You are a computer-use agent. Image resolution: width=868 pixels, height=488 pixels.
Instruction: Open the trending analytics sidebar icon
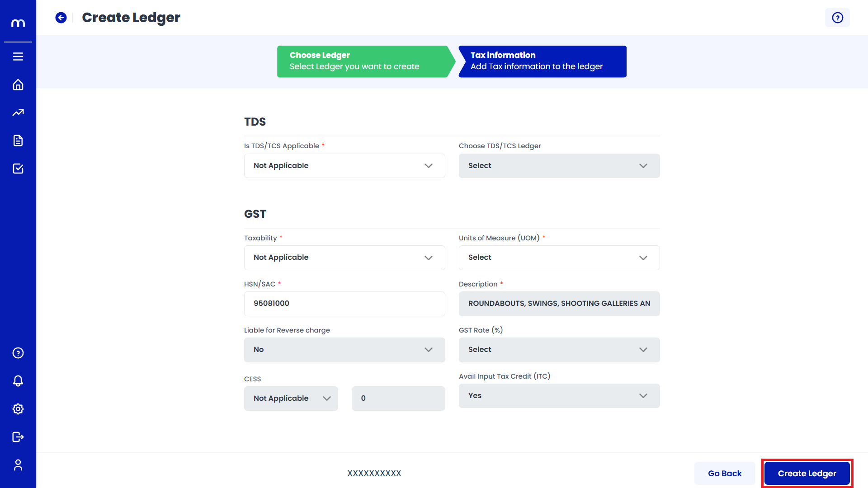click(x=18, y=113)
